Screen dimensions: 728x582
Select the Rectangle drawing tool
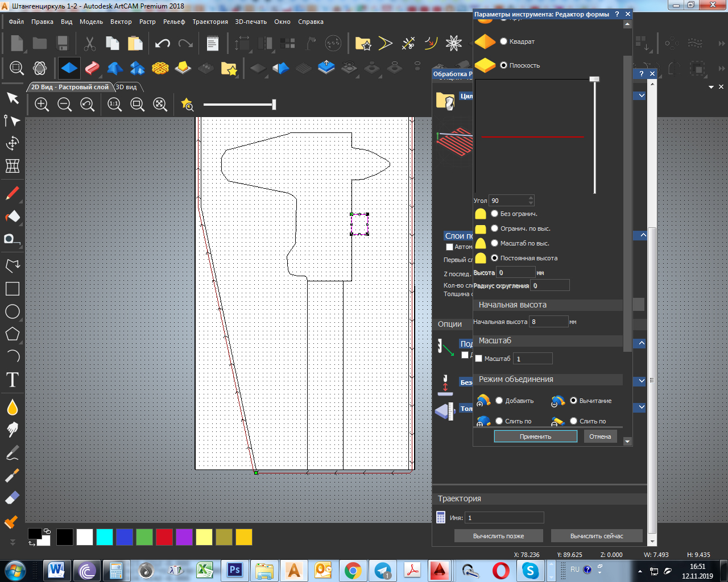pos(13,289)
